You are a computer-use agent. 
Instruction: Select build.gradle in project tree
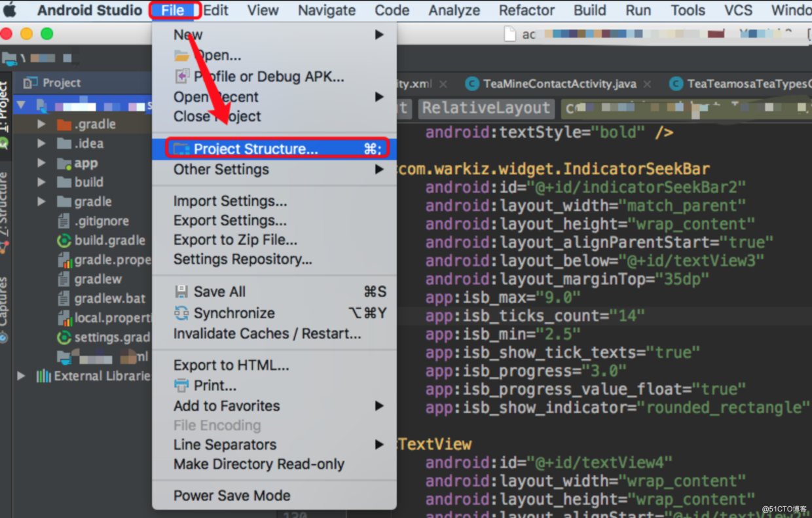(109, 240)
